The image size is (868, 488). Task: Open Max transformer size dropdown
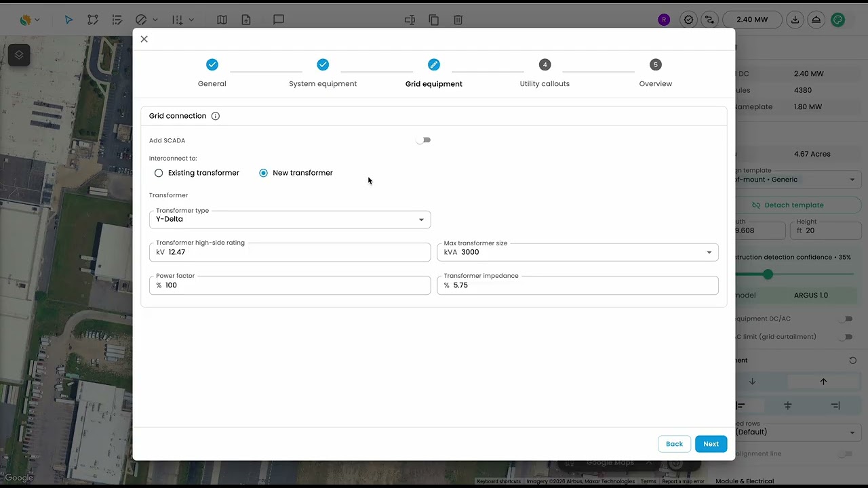(578, 252)
